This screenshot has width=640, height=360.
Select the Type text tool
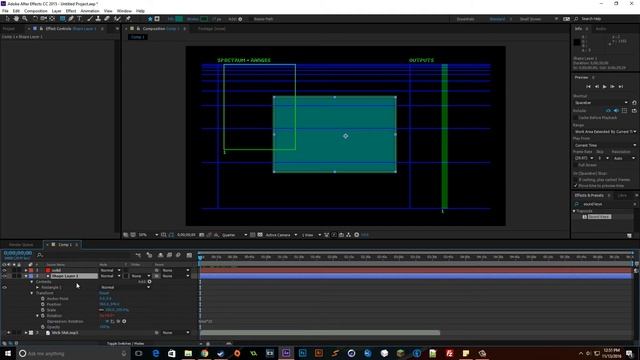click(80, 19)
